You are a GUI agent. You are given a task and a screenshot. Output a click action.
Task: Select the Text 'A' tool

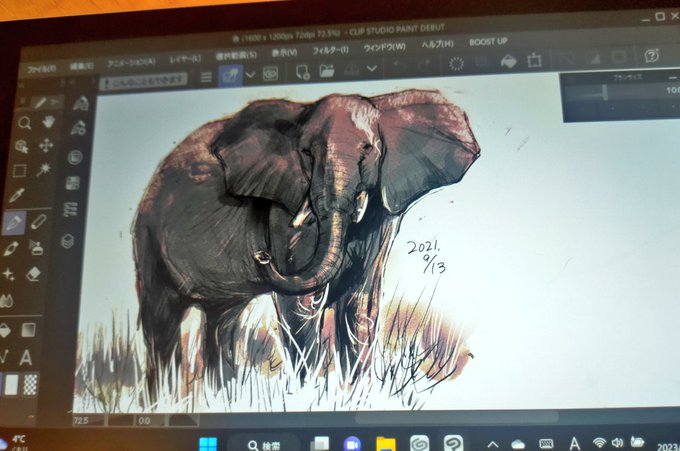pyautogui.click(x=26, y=358)
